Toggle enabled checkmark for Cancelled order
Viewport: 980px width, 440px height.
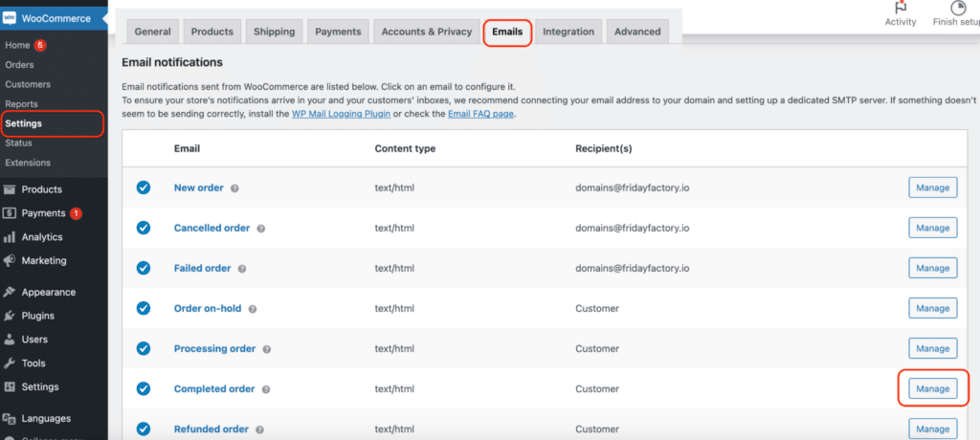point(144,228)
